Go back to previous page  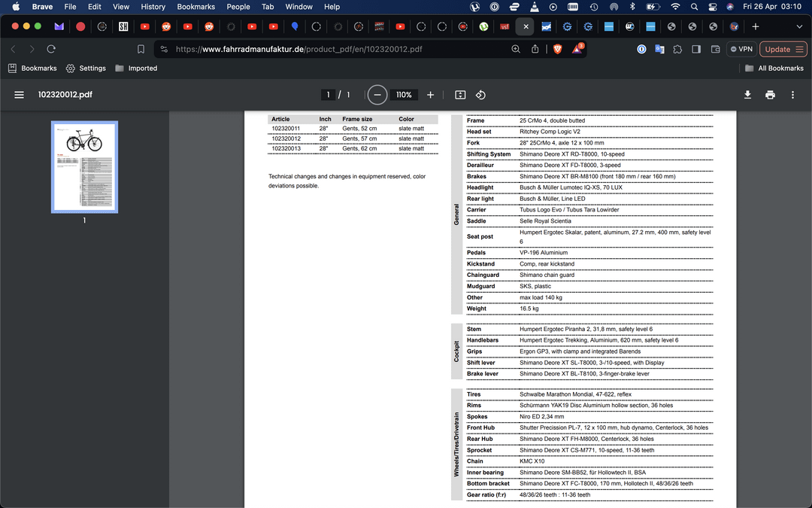click(14, 49)
